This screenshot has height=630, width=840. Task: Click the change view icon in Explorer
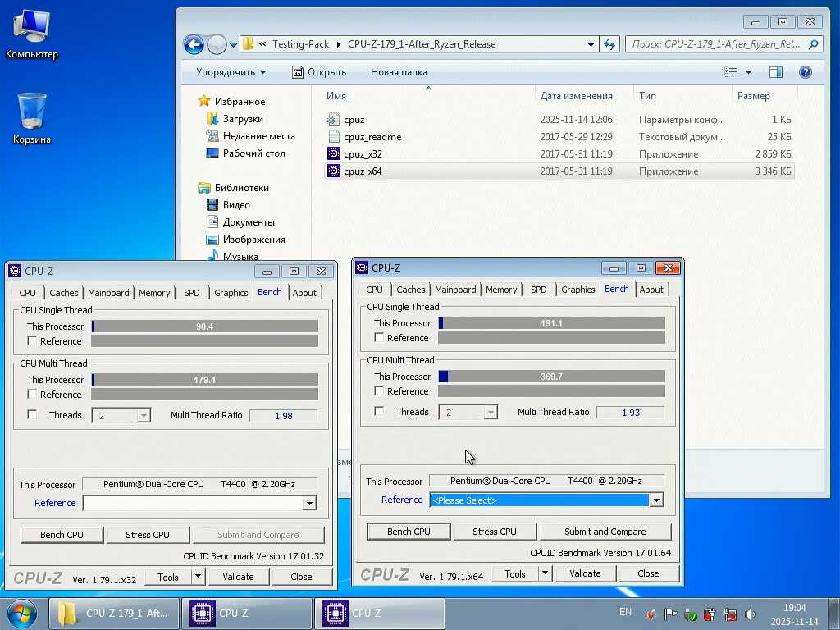click(x=731, y=72)
